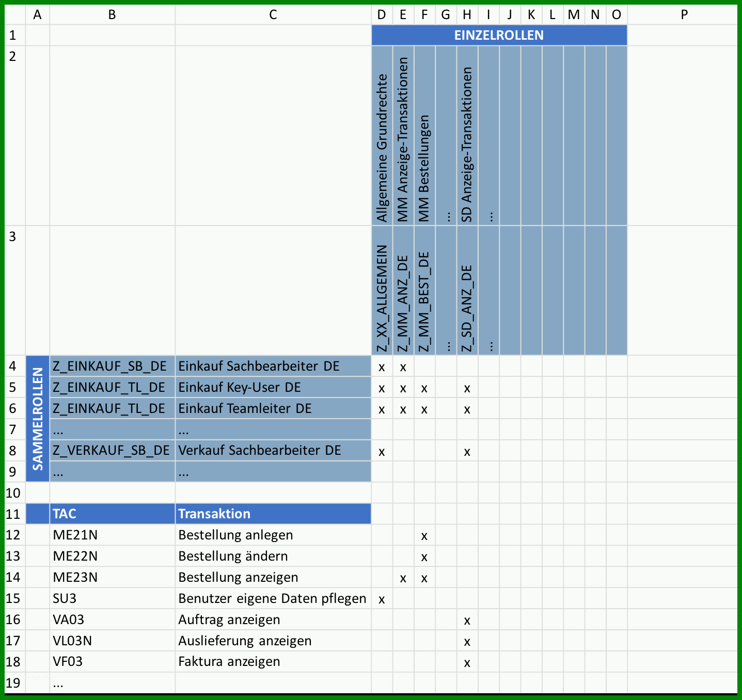Viewport: 742px width, 700px height.
Task: Click the SD Anzeige-Transaktionen rotated header
Action: pyautogui.click(x=467, y=136)
